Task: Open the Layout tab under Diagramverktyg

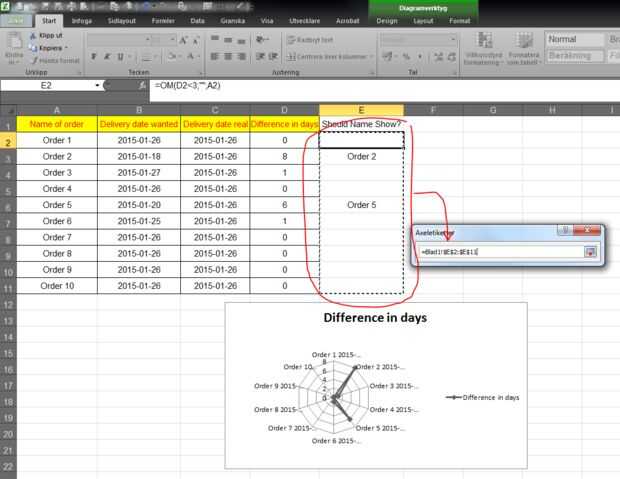Action: click(423, 21)
